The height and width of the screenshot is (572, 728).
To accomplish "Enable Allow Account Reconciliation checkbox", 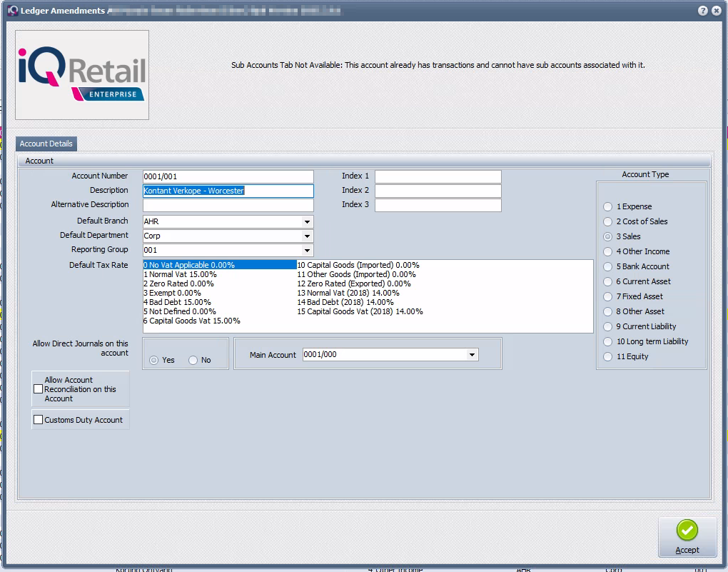I will (39, 389).
